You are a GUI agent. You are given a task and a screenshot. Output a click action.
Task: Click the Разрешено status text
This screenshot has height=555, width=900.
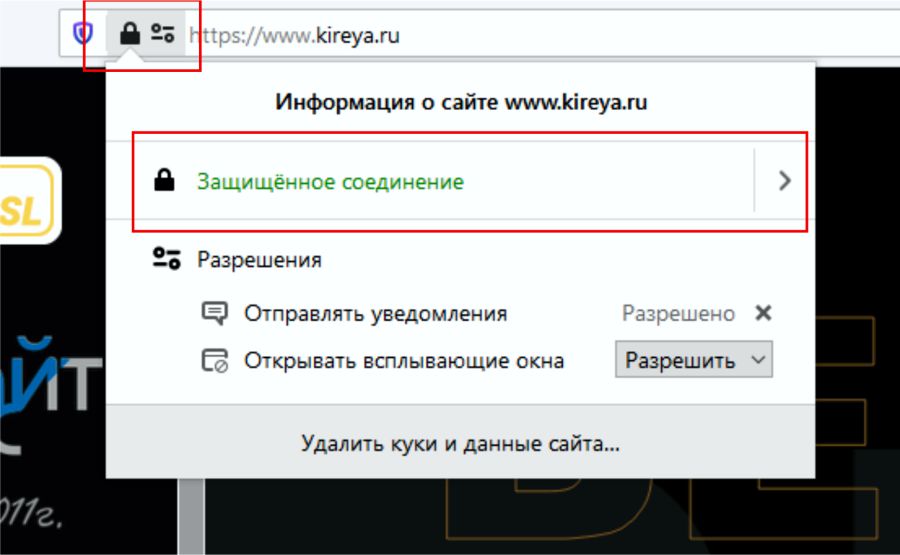[x=678, y=314]
